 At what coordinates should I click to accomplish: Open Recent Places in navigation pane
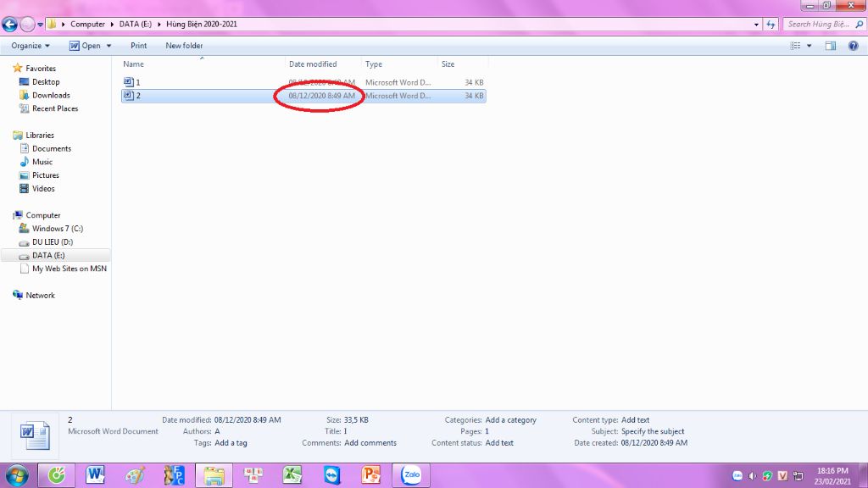coord(55,108)
